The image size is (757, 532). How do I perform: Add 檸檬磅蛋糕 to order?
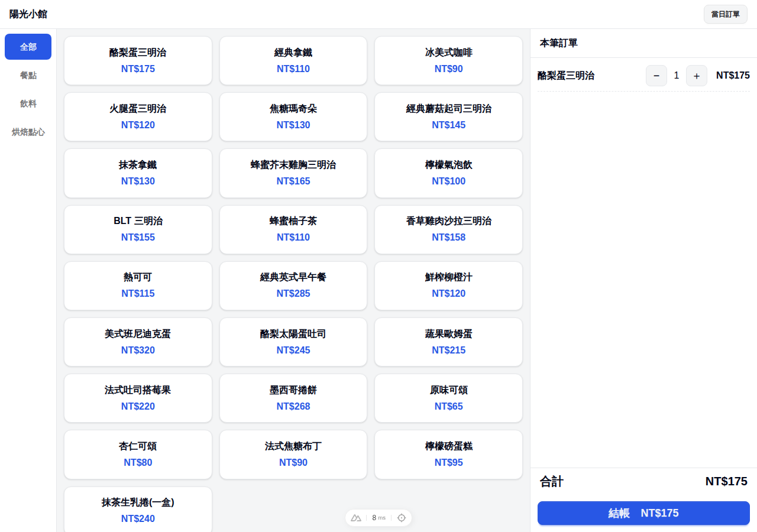coord(448,455)
